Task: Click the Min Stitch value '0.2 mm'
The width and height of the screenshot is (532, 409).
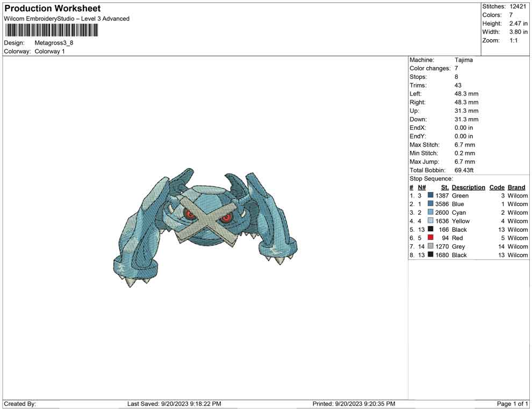Action: coord(465,153)
